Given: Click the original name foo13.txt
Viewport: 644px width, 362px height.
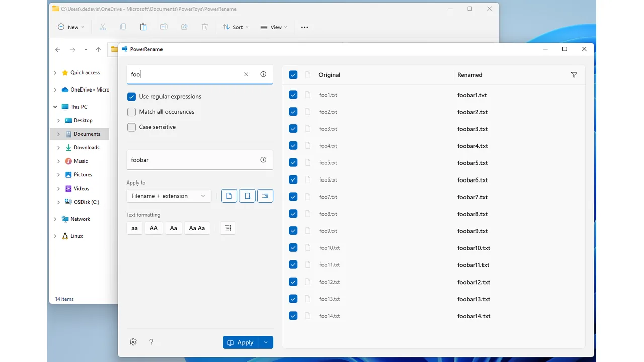Looking at the screenshot, I should coord(330,299).
